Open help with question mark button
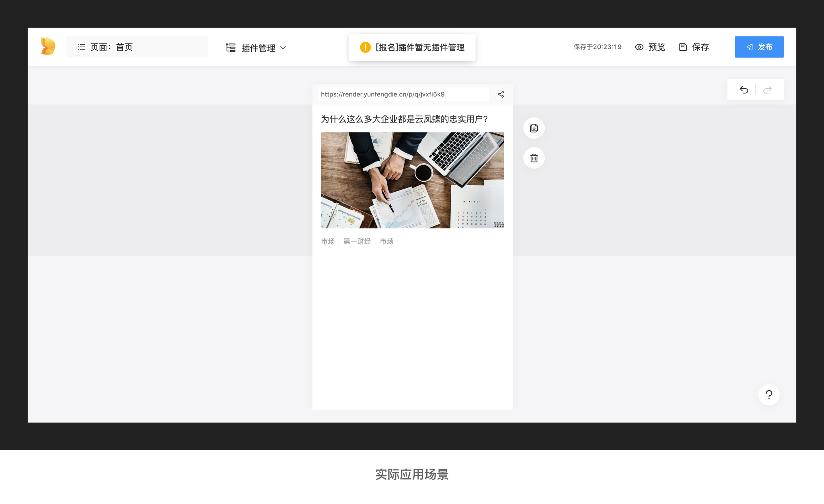 coord(769,395)
